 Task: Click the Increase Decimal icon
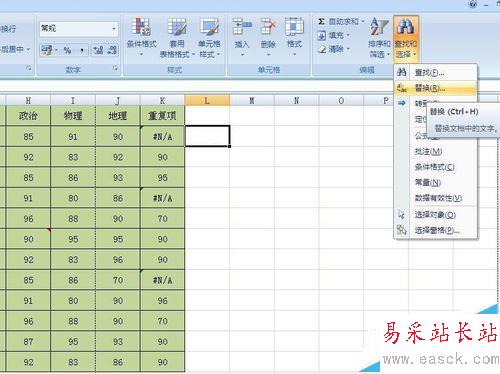click(98, 50)
